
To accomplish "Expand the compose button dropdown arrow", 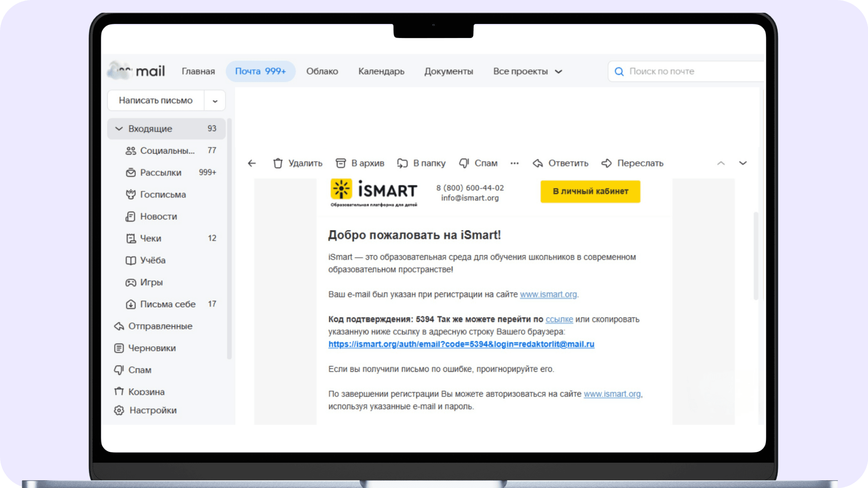I will pos(215,101).
